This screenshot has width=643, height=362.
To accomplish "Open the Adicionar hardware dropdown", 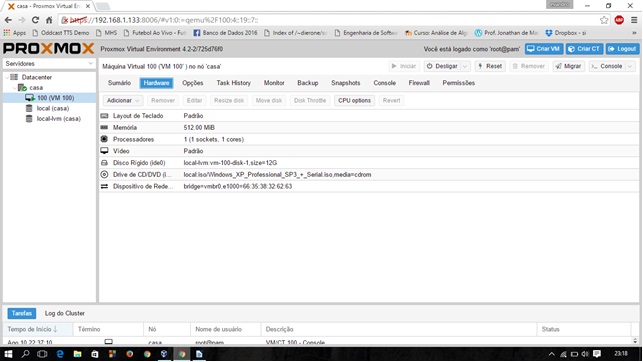I will pyautogui.click(x=122, y=100).
